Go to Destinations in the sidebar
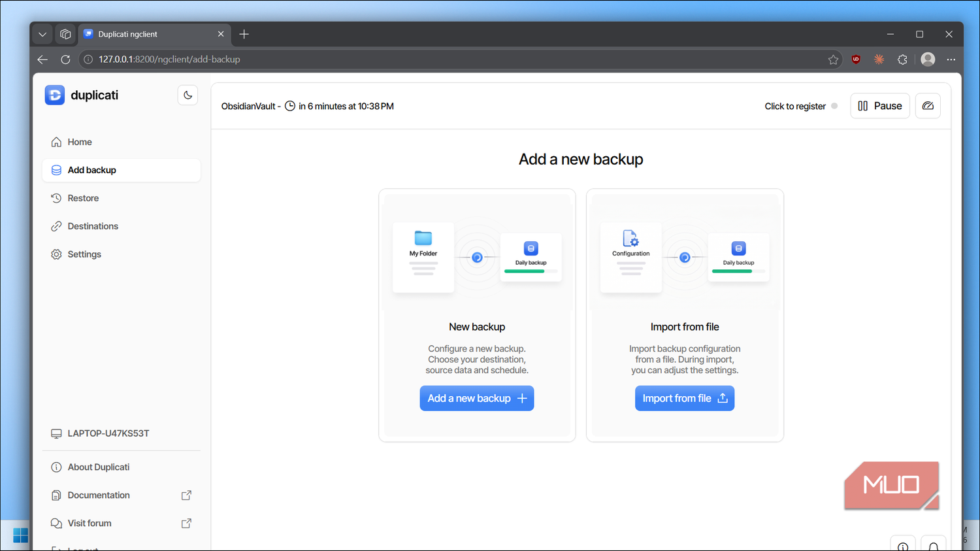 click(x=122, y=226)
